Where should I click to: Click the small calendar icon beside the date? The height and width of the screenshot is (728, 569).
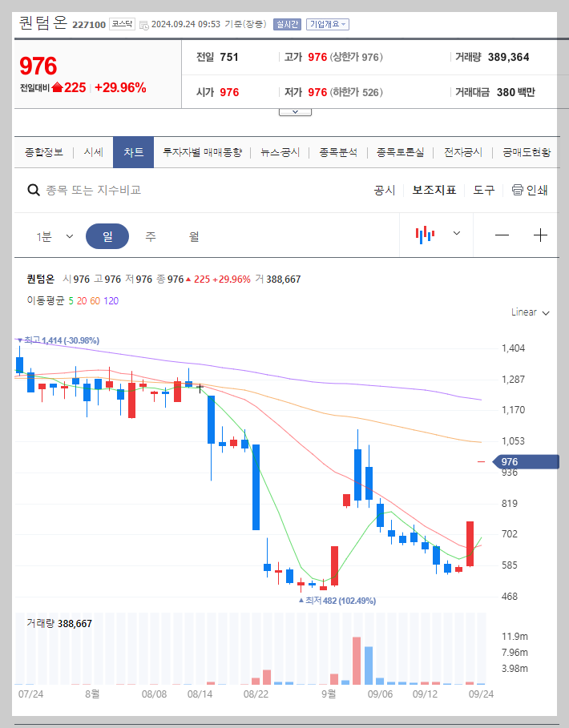pyautogui.click(x=142, y=23)
